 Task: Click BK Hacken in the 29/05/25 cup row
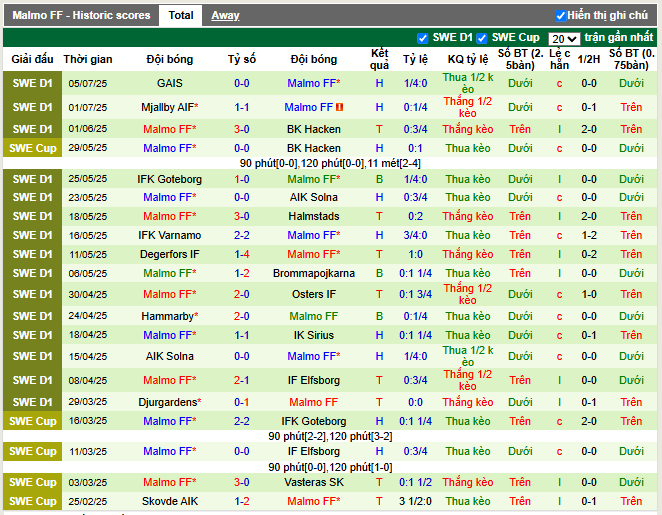pos(314,148)
